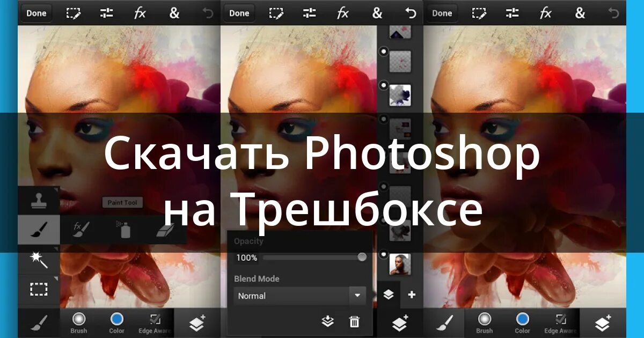Tap the layers stack icon in the middle screenshot's bottom bar

[x=400, y=324]
